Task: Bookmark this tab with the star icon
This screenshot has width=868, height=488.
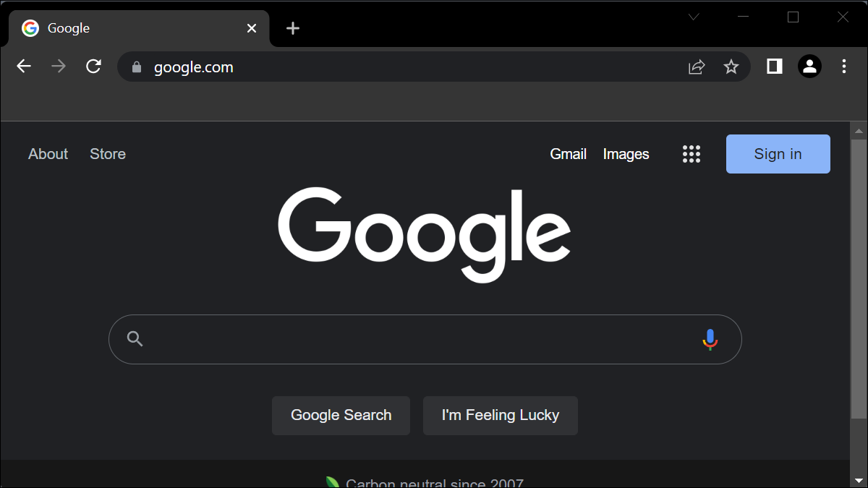Action: pyautogui.click(x=731, y=67)
